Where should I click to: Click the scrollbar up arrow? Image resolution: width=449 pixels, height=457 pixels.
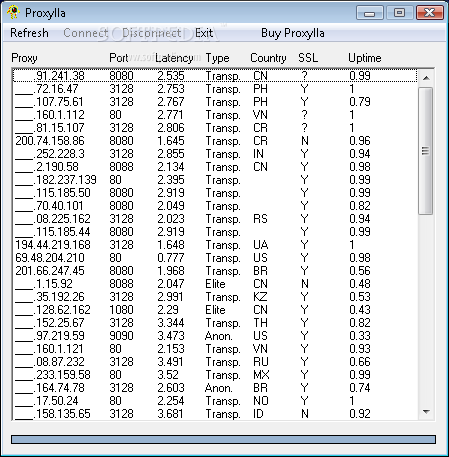click(426, 78)
